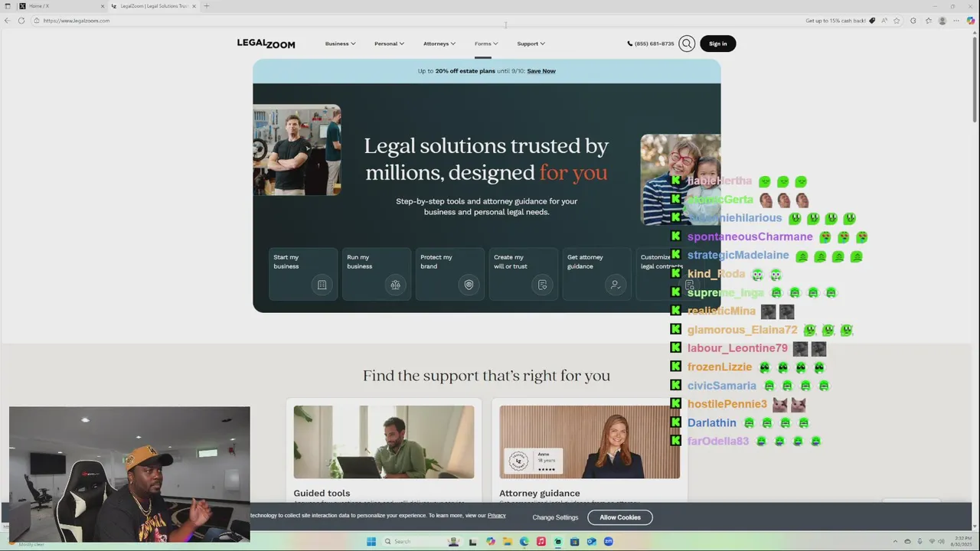Click the building icon on Start my business

pos(322,285)
